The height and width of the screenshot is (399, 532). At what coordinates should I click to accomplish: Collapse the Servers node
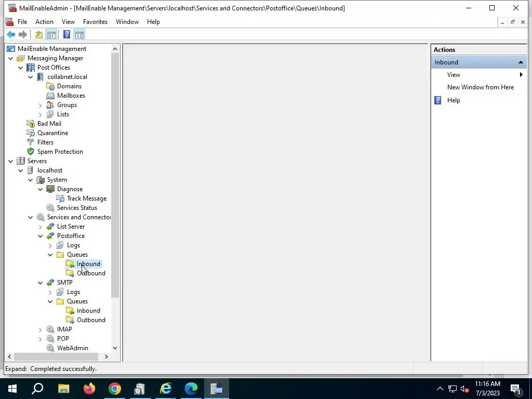click(11, 161)
